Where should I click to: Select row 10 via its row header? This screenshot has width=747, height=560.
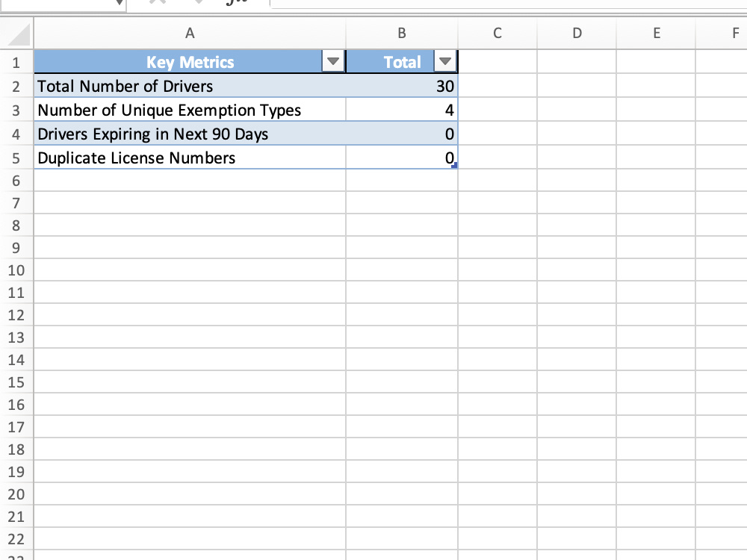click(x=16, y=270)
